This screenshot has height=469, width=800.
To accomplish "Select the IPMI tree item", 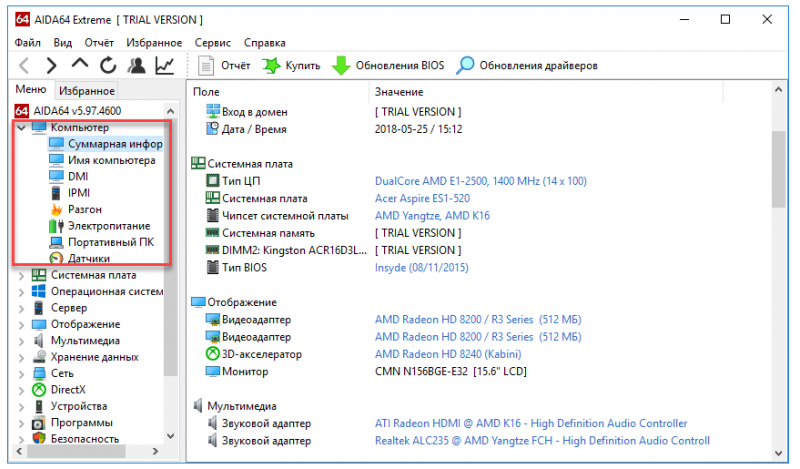I will pos(70,193).
